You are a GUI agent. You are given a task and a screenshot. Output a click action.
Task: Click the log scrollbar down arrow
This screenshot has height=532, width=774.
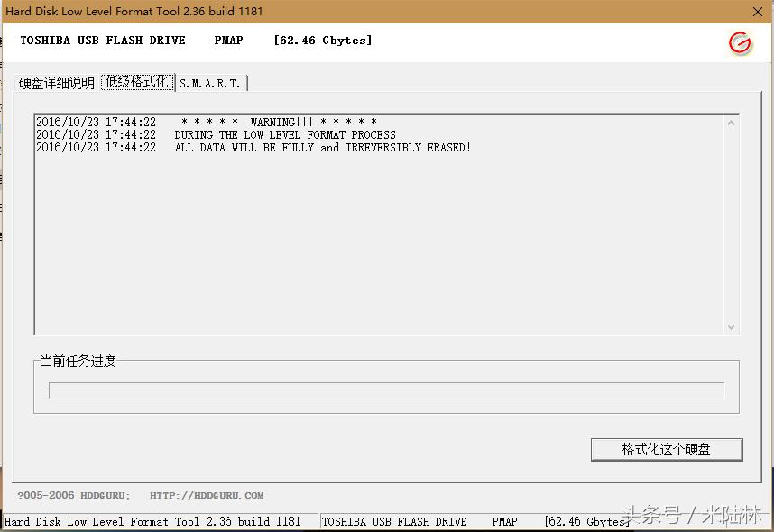click(x=731, y=327)
